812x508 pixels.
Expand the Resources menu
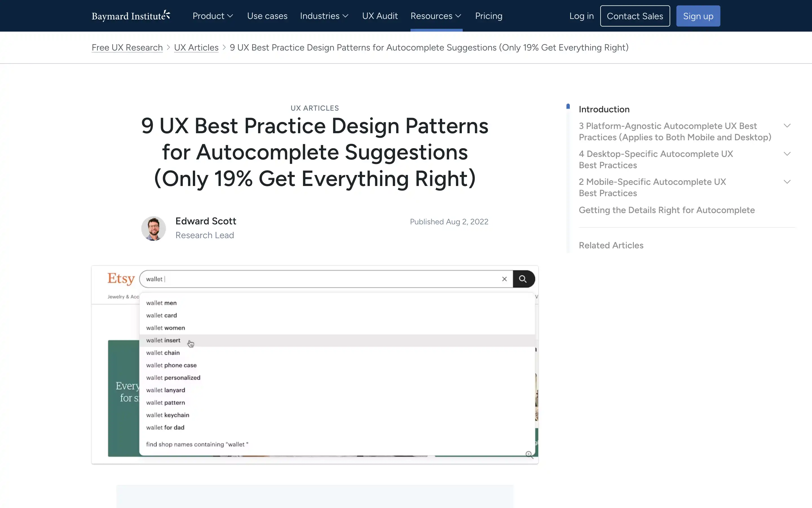pos(436,16)
